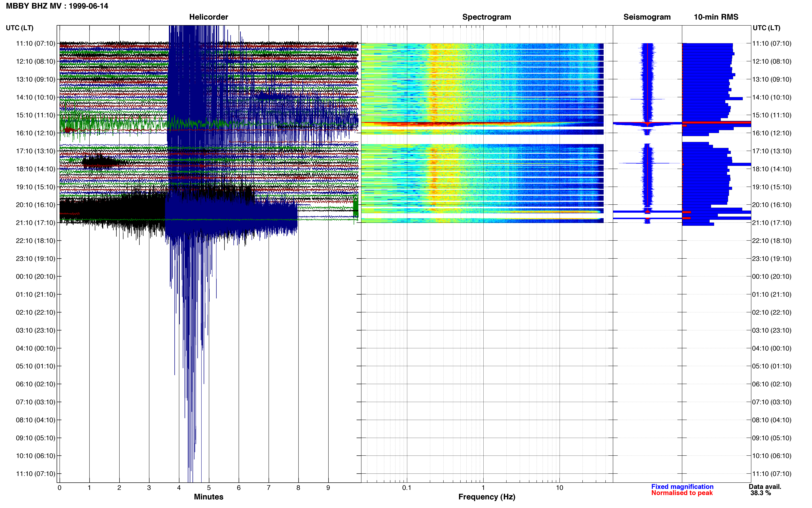812x508 pixels.
Task: Click left time label '02:10 (22:10)'
Action: tap(36, 312)
